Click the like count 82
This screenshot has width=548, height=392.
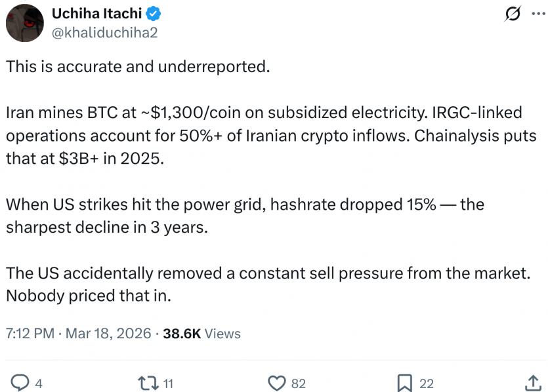coord(298,383)
